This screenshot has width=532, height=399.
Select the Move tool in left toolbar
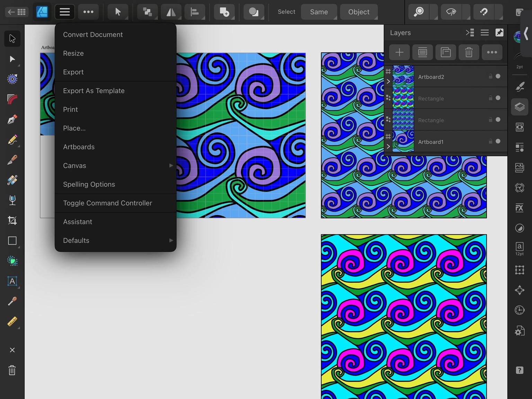coord(12,38)
